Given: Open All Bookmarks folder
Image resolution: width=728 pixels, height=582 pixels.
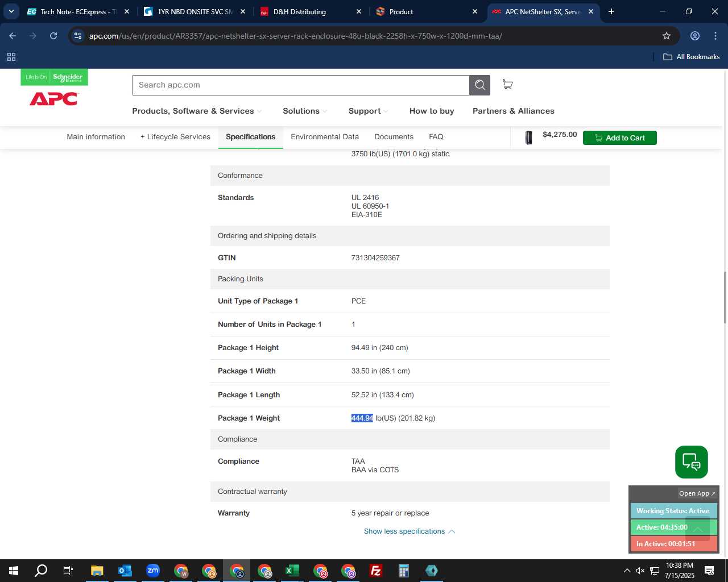Looking at the screenshot, I should coord(692,57).
